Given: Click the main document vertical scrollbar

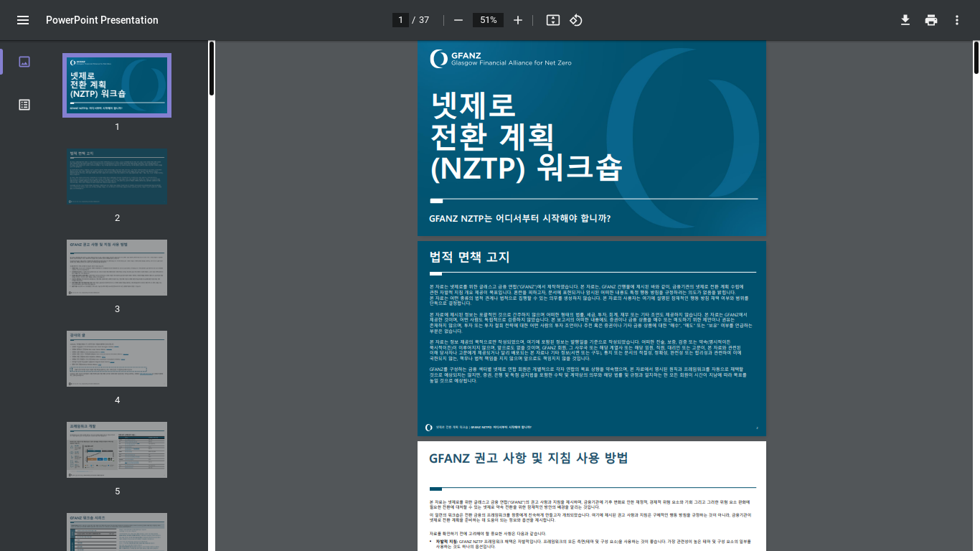Looking at the screenshot, I should pos(976,57).
